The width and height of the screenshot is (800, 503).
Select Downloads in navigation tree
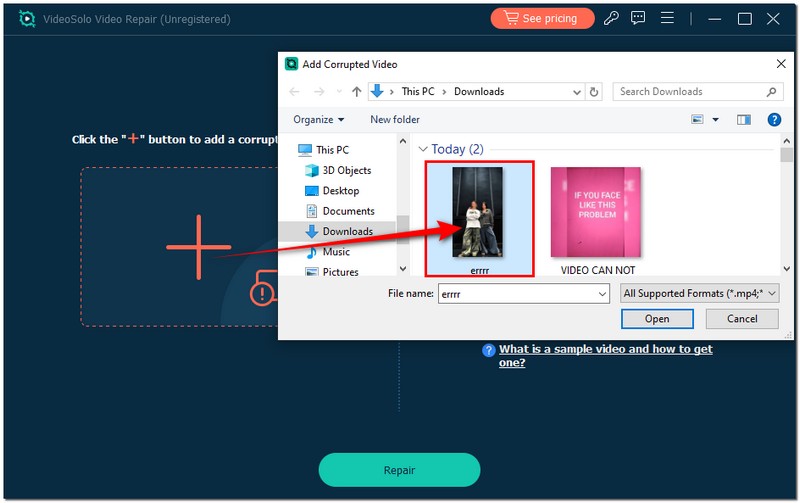pyautogui.click(x=337, y=231)
